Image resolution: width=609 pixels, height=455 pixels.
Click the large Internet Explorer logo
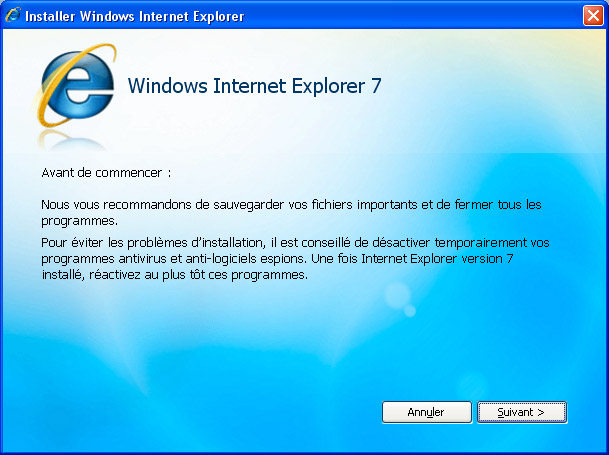point(77,85)
